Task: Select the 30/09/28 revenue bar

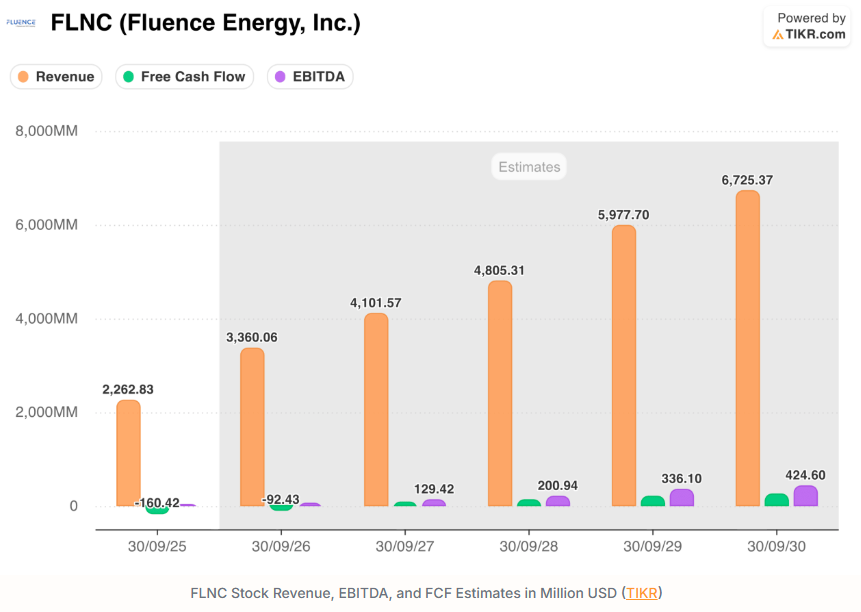Action: click(500, 394)
